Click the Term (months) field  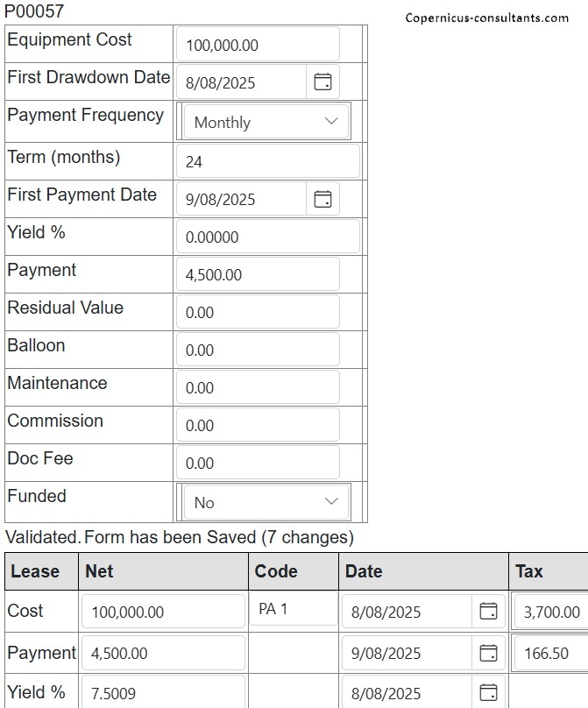click(268, 161)
